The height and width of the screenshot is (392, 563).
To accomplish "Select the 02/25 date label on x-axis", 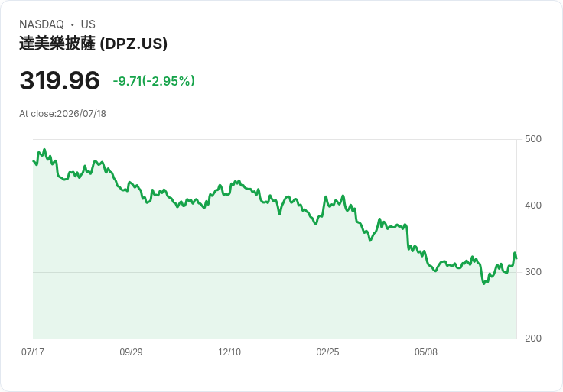I will point(327,352).
